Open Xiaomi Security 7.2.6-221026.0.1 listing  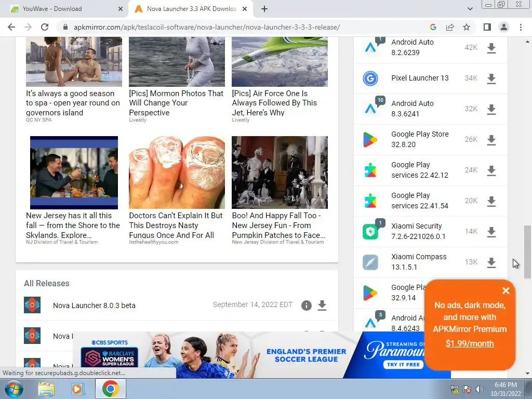[418, 231]
